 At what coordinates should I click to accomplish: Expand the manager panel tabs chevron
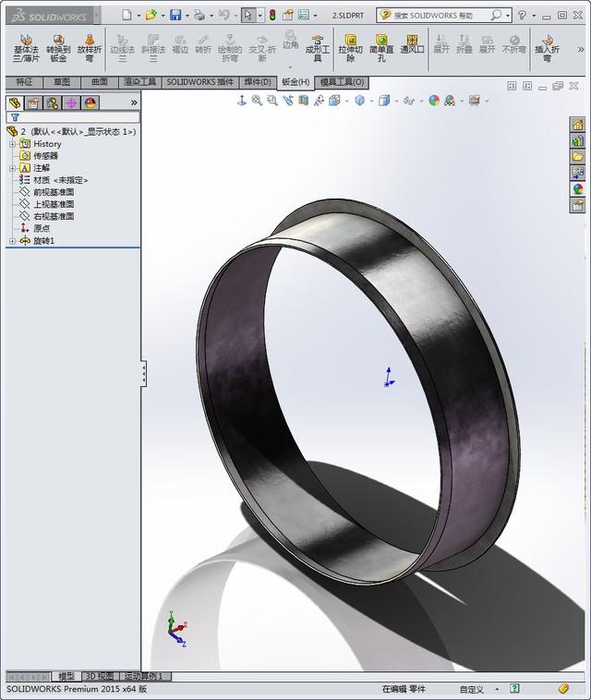tap(134, 103)
